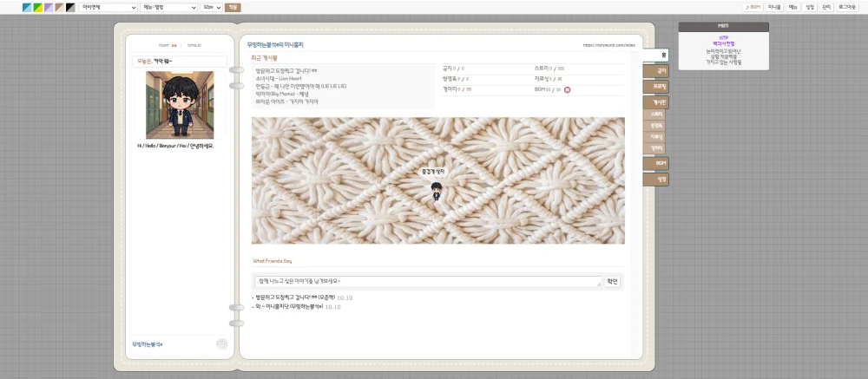Click the TODAY visitor counter
This screenshot has height=379, width=868.
click(x=168, y=45)
